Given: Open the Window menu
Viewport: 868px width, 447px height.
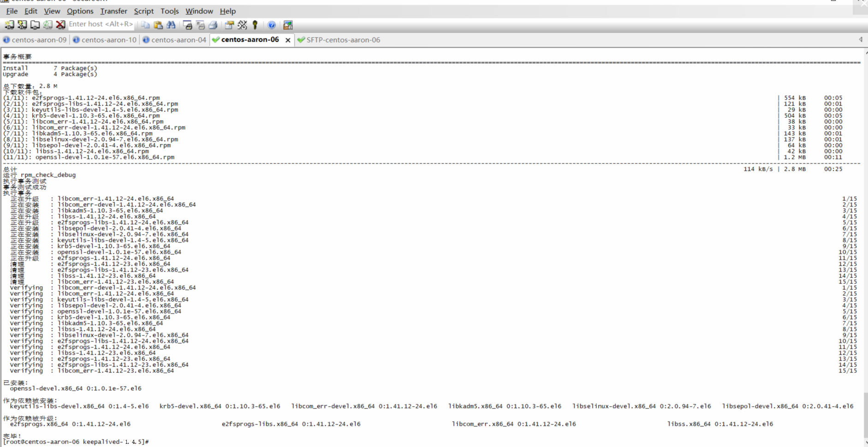Looking at the screenshot, I should (199, 11).
